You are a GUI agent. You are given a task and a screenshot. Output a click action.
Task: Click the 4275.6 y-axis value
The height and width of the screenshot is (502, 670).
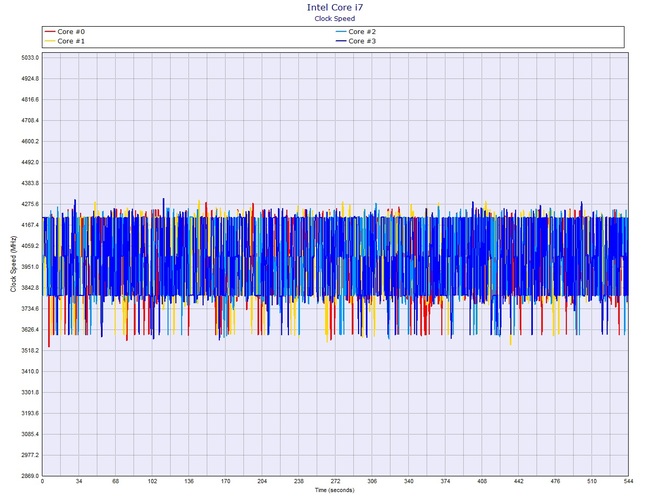[x=30, y=204]
